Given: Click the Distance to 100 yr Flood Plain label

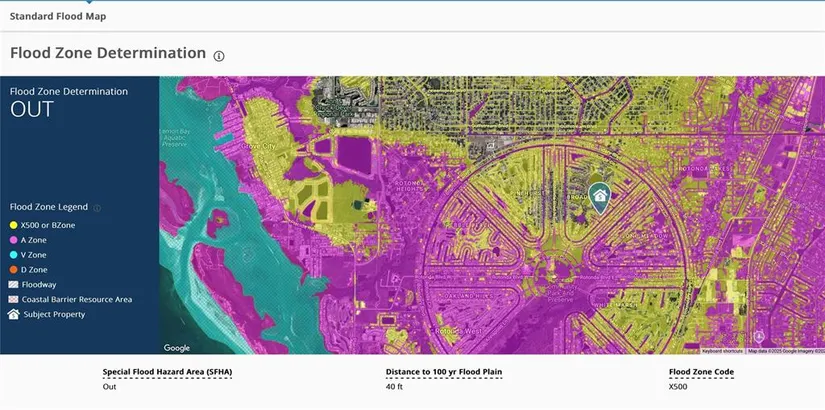Looking at the screenshot, I should click(443, 372).
